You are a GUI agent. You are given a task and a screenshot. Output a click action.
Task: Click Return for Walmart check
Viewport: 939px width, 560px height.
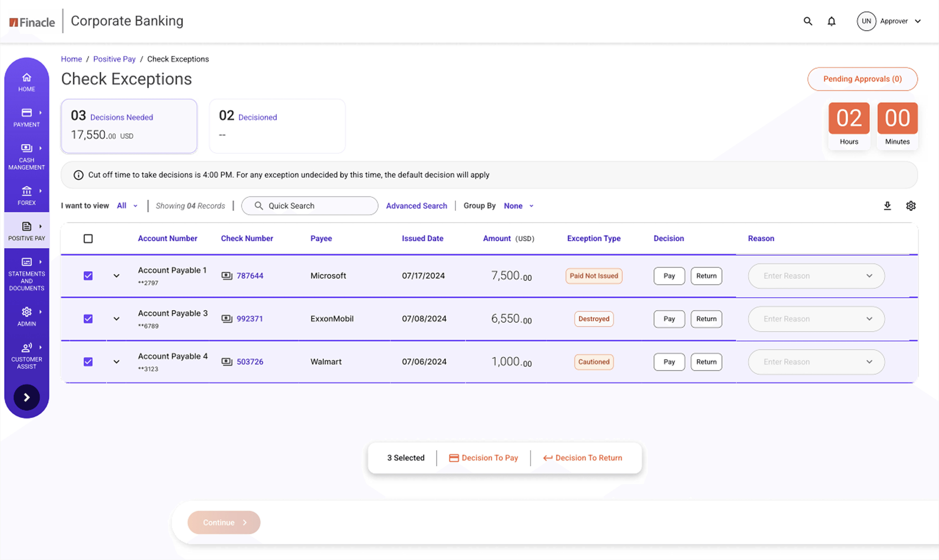pyautogui.click(x=706, y=362)
